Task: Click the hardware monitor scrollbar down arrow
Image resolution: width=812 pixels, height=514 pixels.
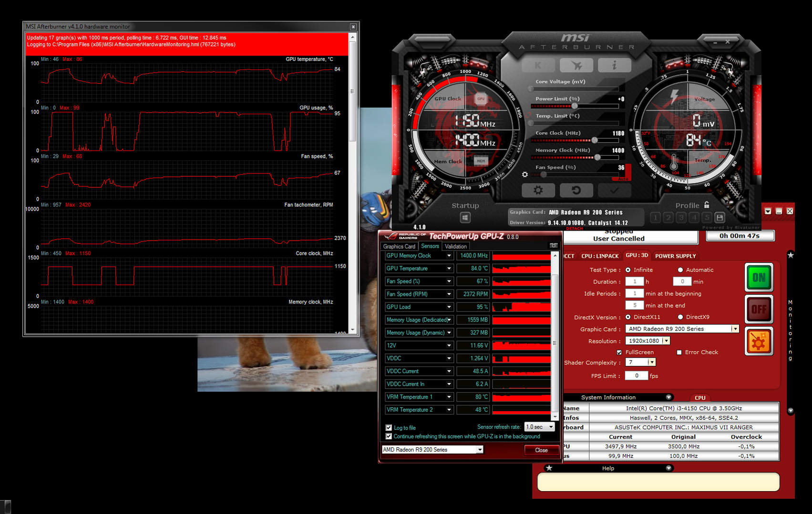Action: point(353,330)
